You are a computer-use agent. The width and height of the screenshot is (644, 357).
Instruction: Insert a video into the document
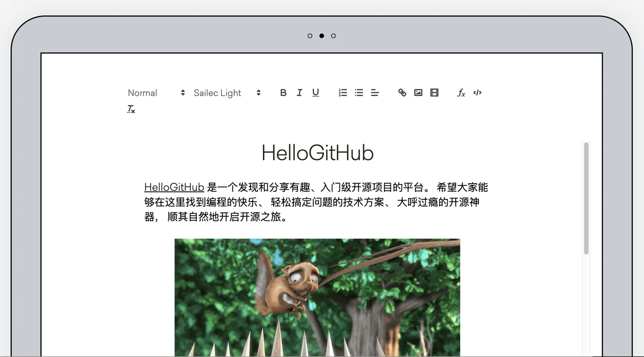pyautogui.click(x=434, y=92)
